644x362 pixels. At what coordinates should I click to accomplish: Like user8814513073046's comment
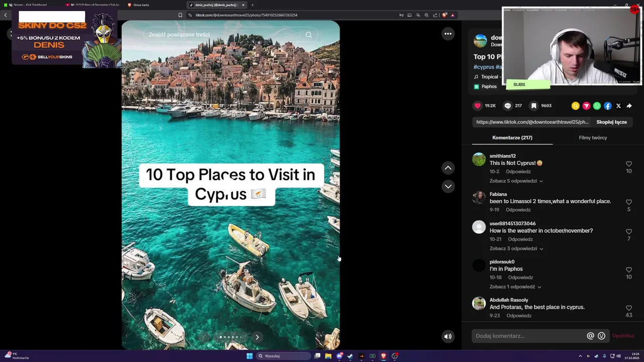point(629,232)
